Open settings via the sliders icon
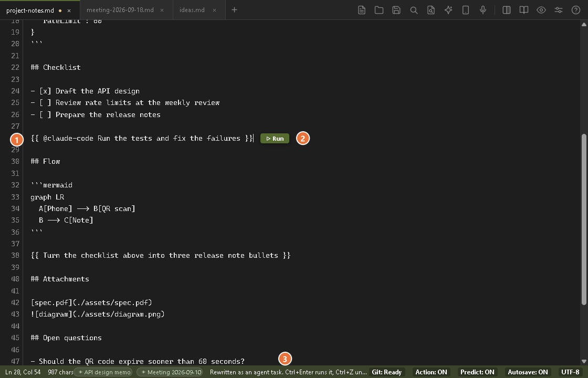 [x=559, y=10]
